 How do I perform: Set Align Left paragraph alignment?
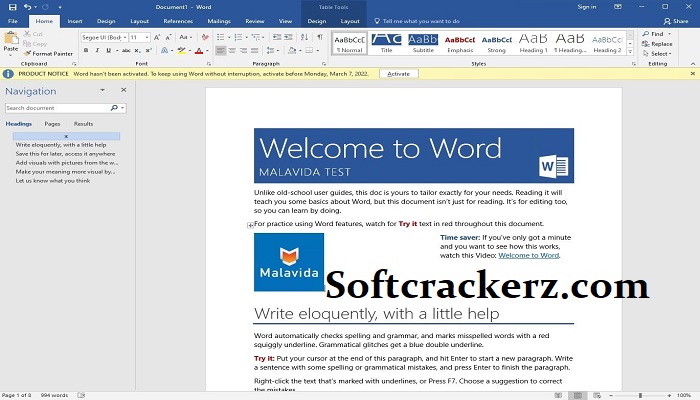point(221,50)
